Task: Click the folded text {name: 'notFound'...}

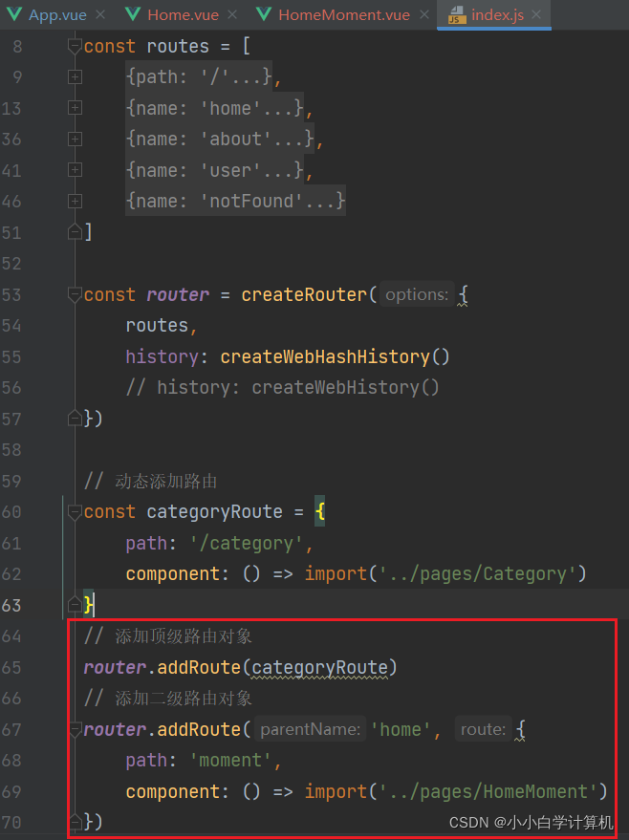Action: [236, 201]
